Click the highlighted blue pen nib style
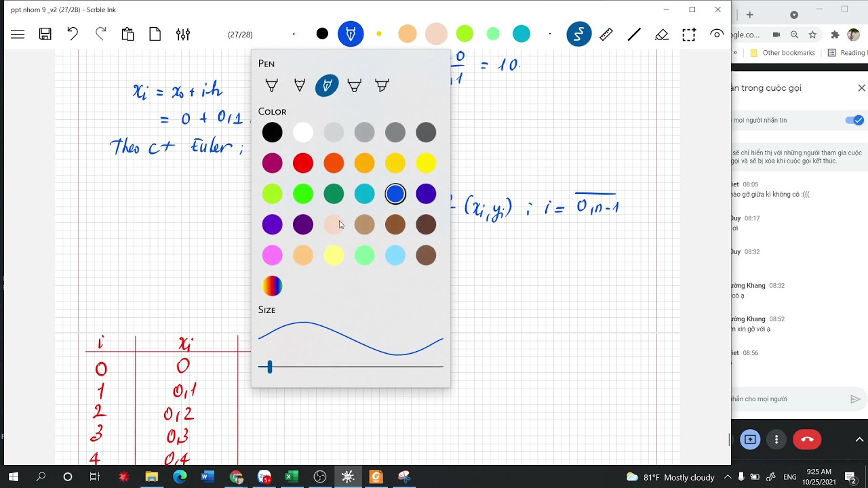Screen dimensions: 868x488 click(x=327, y=85)
